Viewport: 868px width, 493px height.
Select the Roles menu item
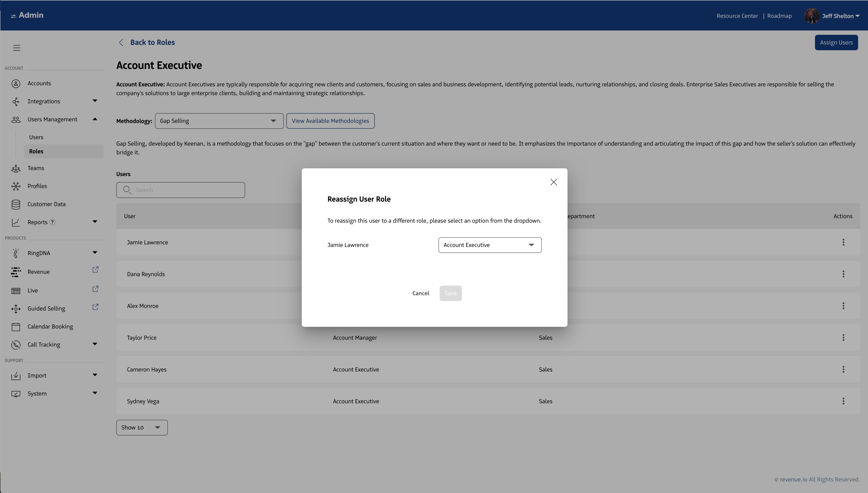tap(36, 151)
